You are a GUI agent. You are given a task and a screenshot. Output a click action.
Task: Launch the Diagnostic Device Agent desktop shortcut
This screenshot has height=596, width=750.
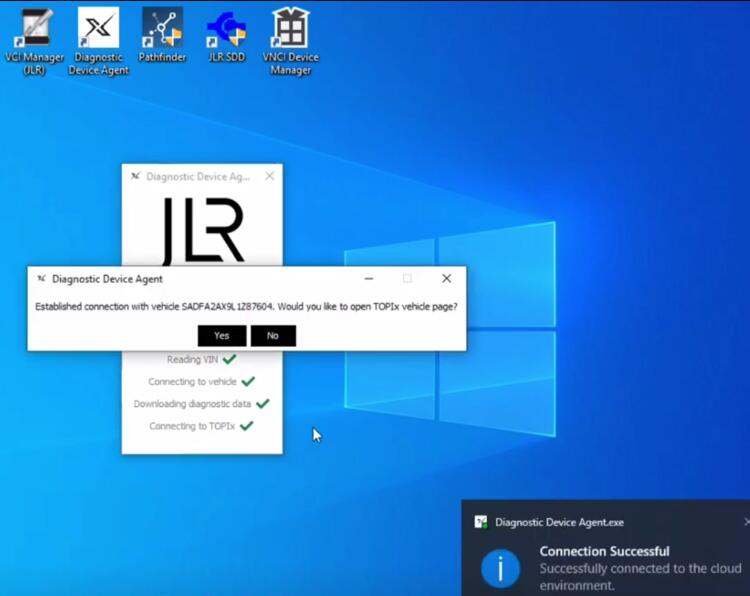tap(98, 42)
